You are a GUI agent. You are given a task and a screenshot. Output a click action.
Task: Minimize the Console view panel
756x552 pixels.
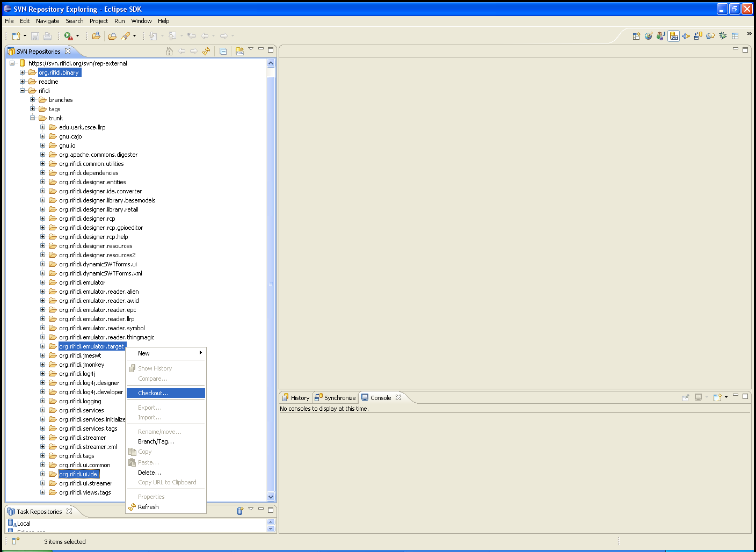point(736,396)
